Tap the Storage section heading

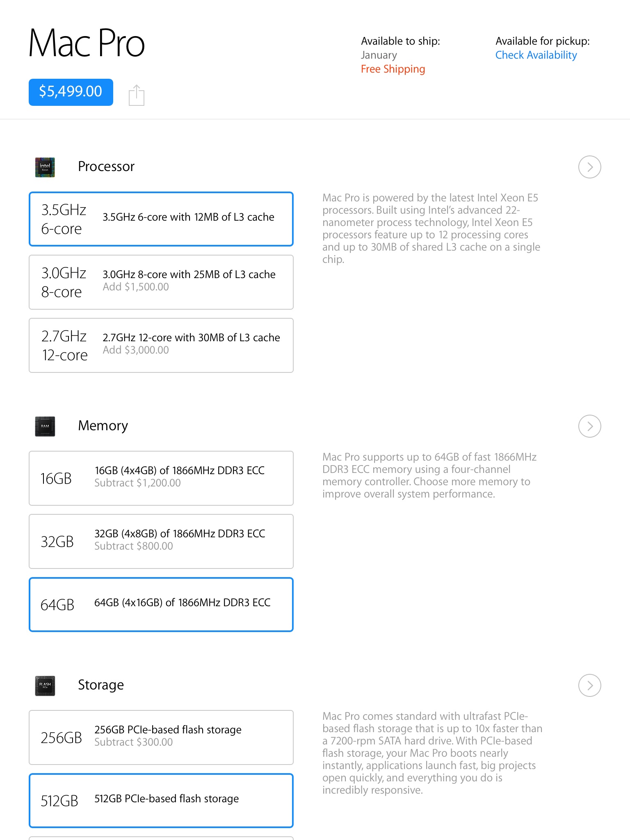pos(101,685)
